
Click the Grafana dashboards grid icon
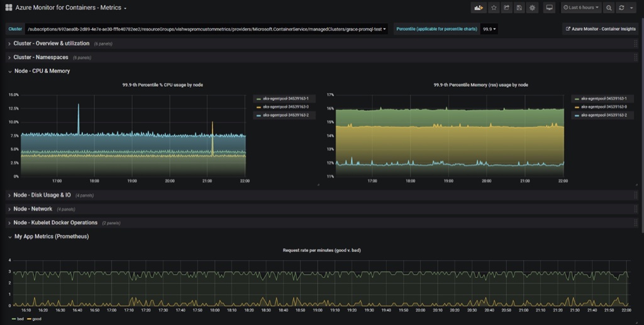(x=9, y=8)
